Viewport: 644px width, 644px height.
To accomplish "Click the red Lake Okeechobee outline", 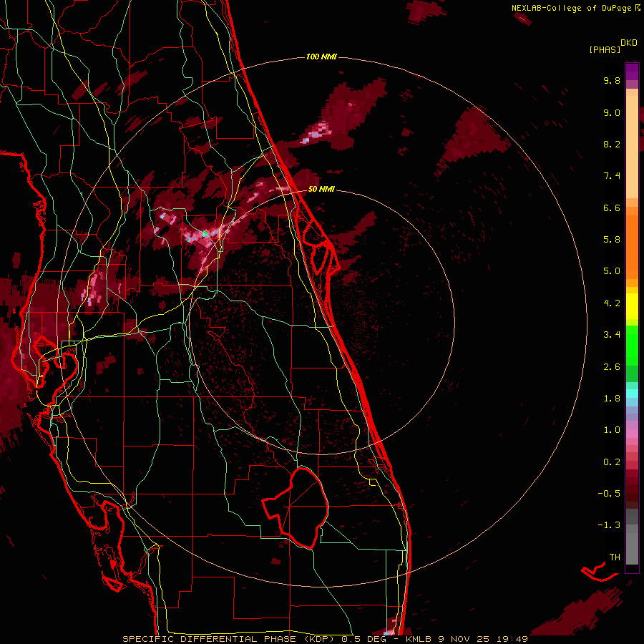I will point(296,508).
